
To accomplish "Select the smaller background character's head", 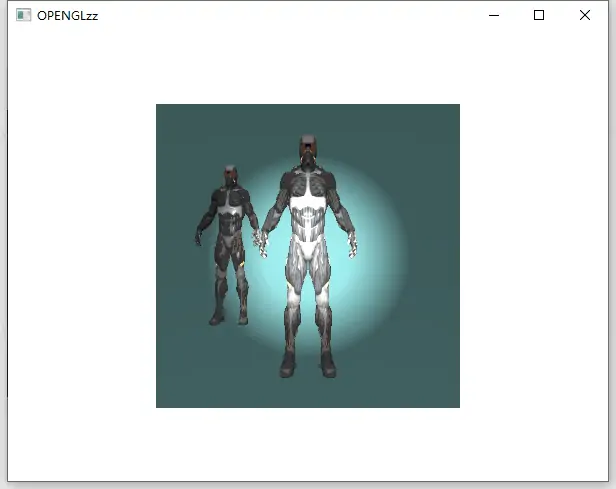I will coord(231,176).
